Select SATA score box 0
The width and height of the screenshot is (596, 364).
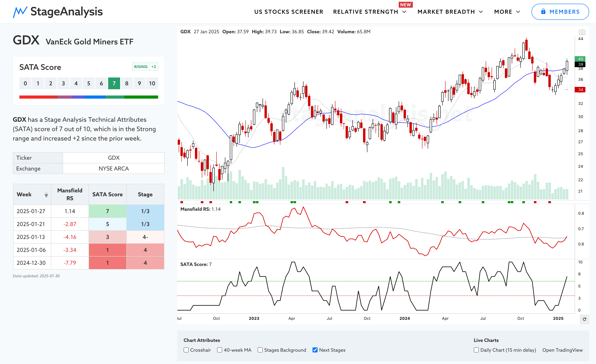tap(25, 83)
